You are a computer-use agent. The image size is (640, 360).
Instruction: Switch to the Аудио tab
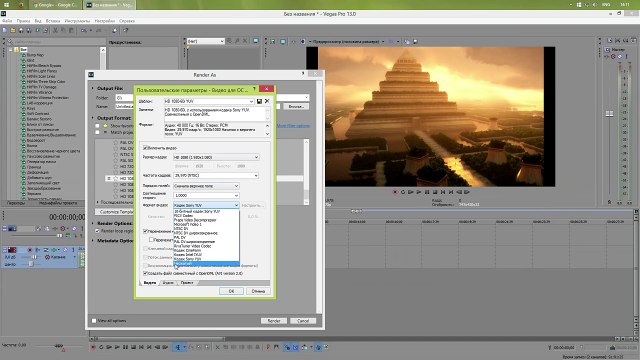pyautogui.click(x=168, y=282)
